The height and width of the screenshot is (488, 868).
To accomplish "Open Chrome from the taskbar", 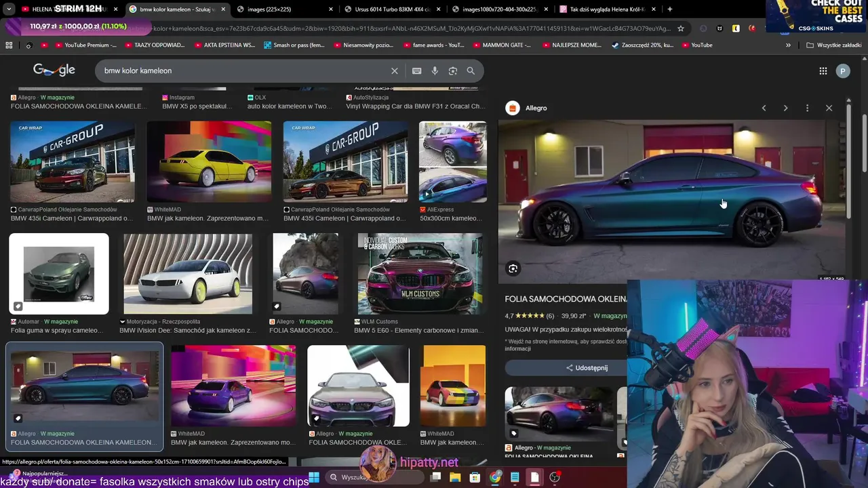I will (495, 477).
